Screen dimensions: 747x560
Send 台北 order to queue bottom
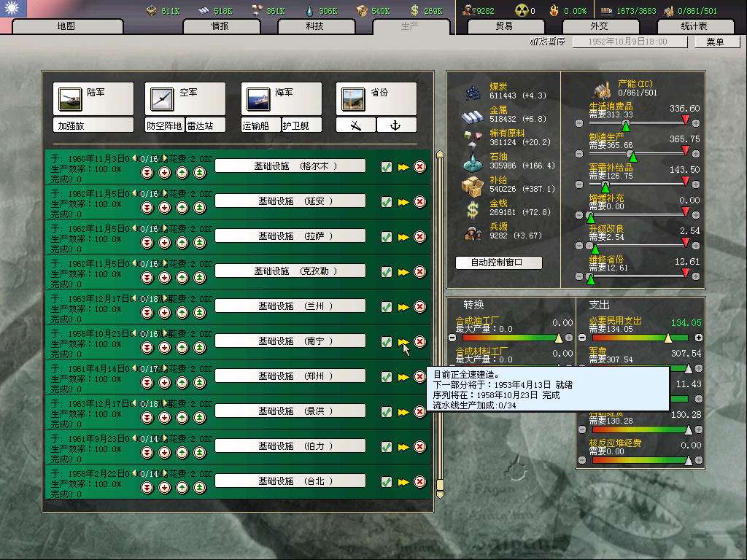tap(147, 487)
